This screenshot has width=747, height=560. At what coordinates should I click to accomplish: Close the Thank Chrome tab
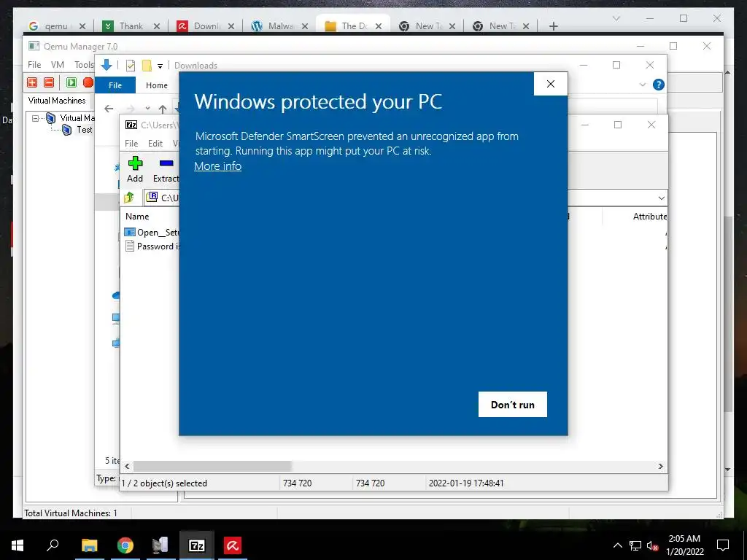pyautogui.click(x=157, y=26)
